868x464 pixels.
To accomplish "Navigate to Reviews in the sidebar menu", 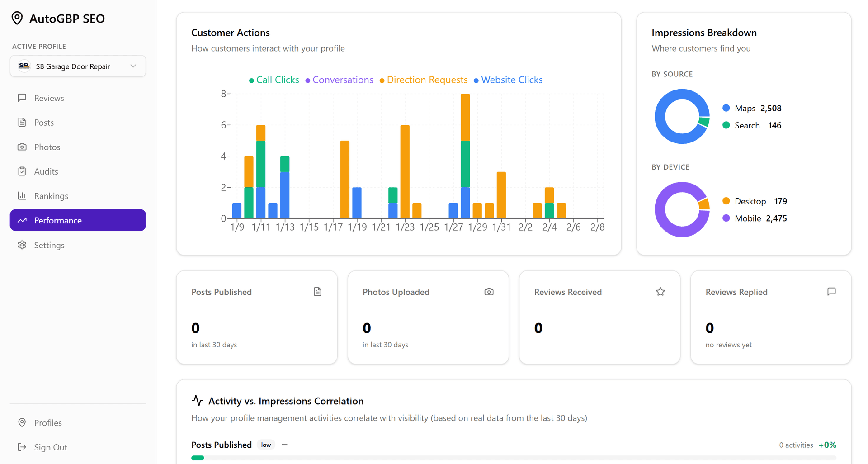I will click(x=49, y=98).
